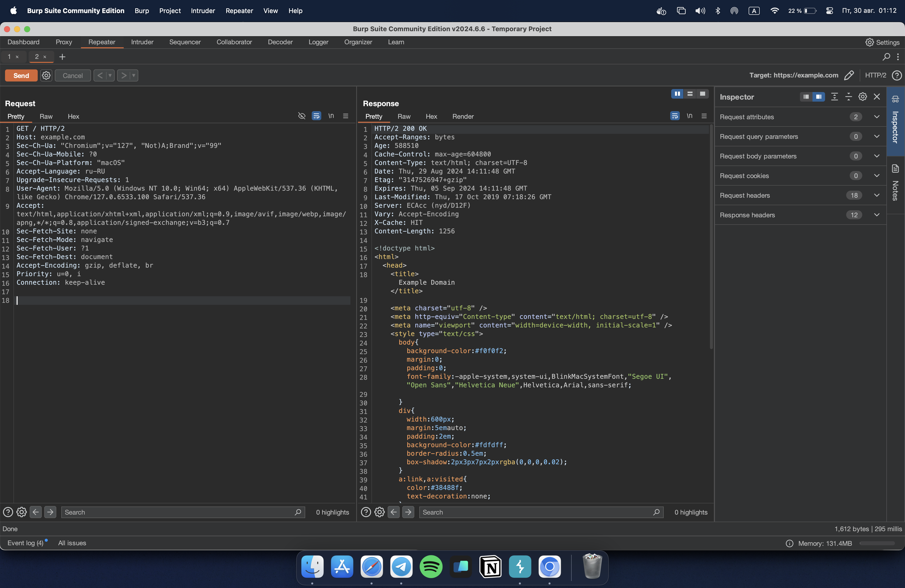Expand Response headers section
This screenshot has width=905, height=588.
[877, 215]
